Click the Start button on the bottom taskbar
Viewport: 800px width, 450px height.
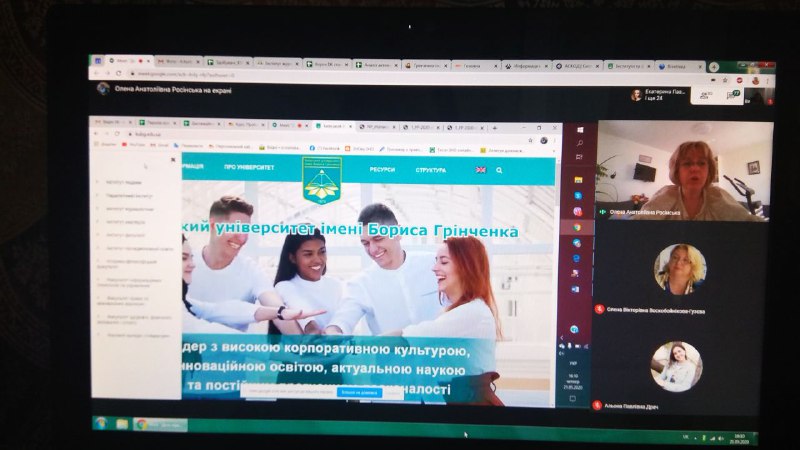pyautogui.click(x=101, y=423)
